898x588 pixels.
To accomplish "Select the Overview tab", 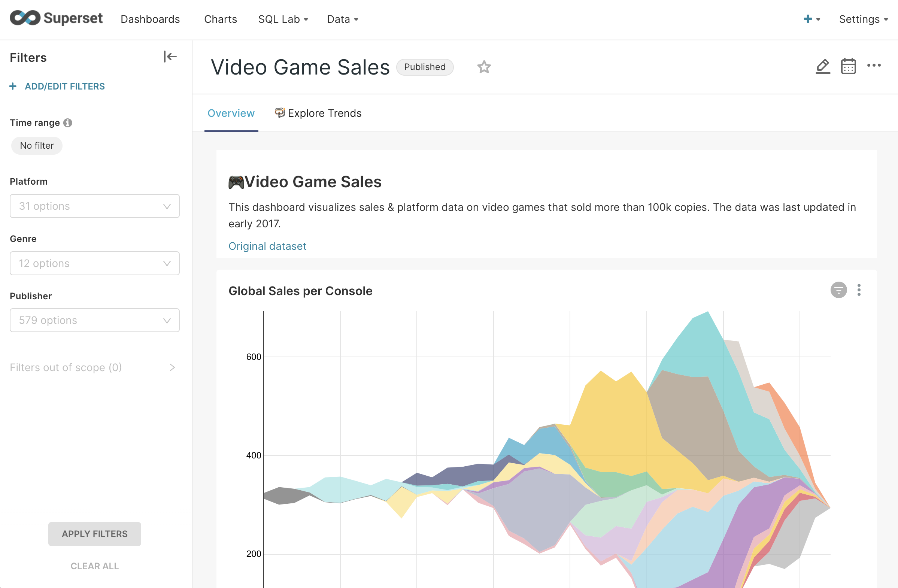I will [231, 113].
